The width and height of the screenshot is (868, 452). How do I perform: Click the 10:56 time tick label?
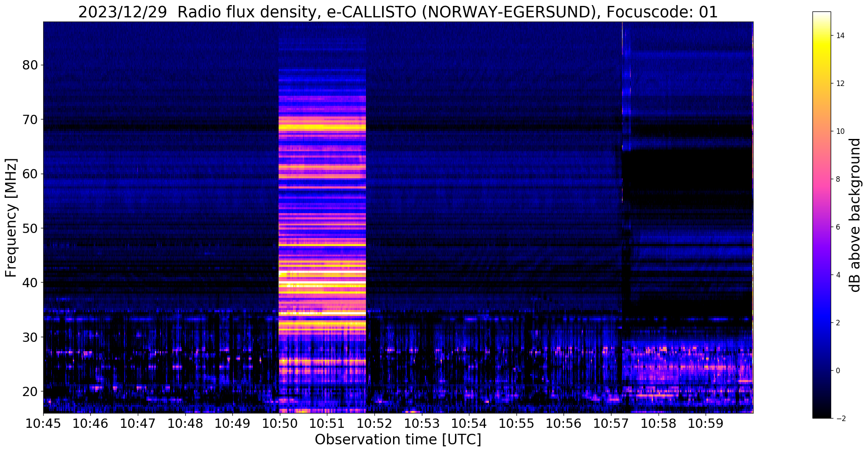pos(564,423)
